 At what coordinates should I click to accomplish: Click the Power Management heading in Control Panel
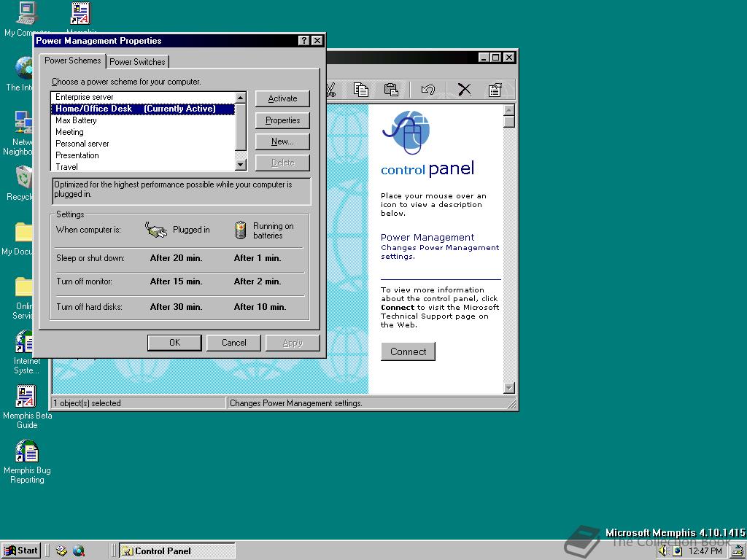coord(427,237)
